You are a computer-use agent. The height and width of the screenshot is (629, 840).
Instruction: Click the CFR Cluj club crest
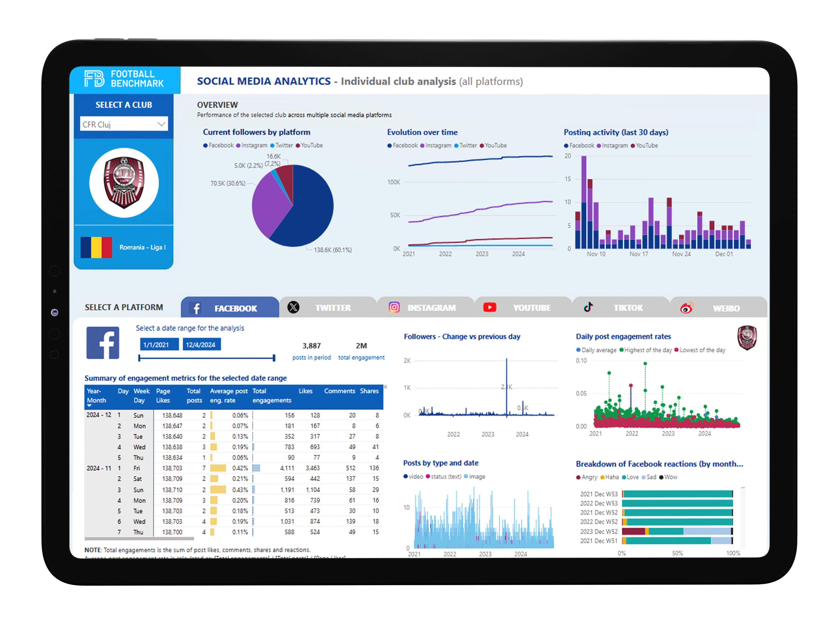[x=124, y=183]
